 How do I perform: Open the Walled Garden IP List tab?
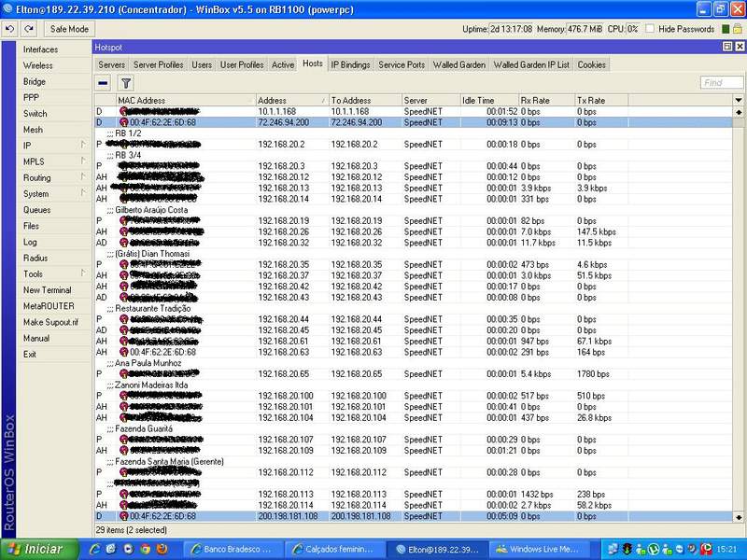531,64
